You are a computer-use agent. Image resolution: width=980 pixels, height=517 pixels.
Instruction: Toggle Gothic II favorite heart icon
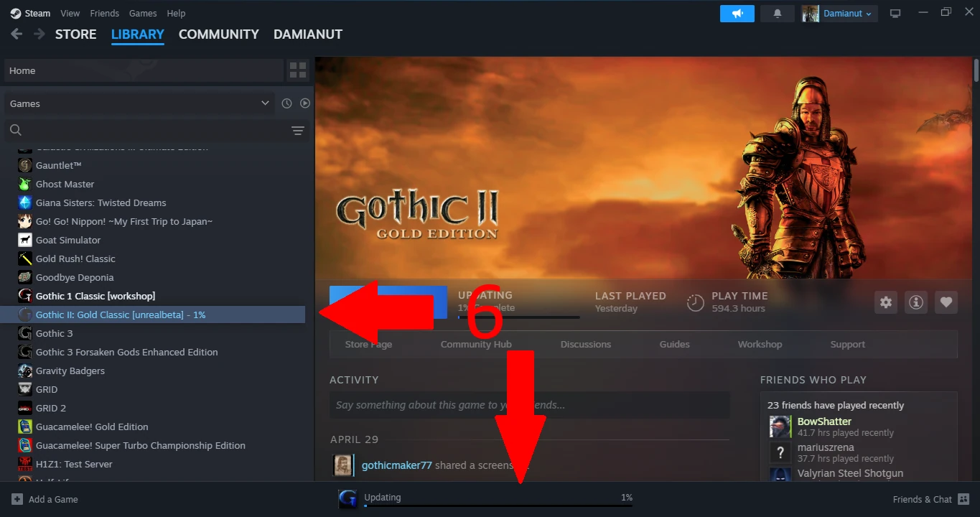point(946,302)
